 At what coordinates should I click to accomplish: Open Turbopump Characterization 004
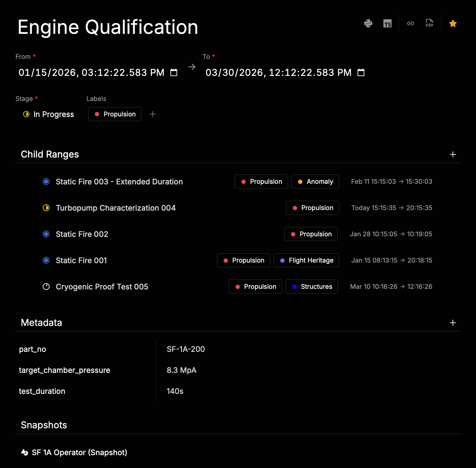click(116, 208)
